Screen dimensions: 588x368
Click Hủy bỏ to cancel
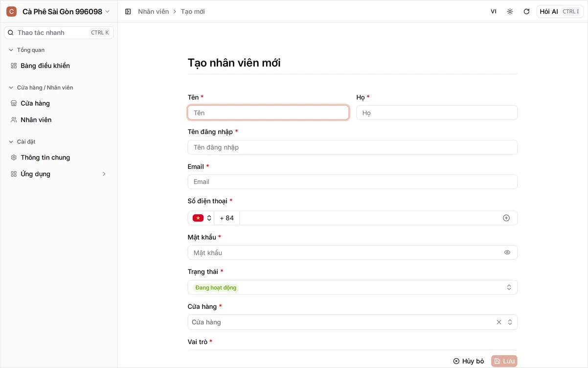(469, 361)
